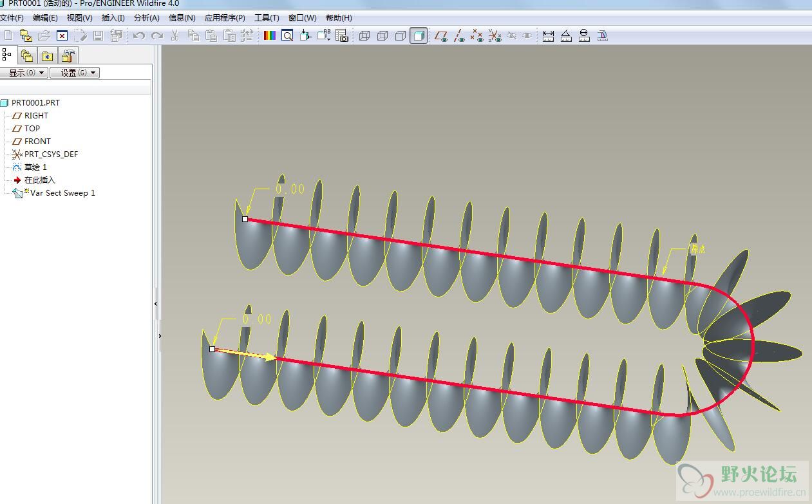The height and width of the screenshot is (504, 812).
Task: Select the Favorites navigator tab
Action: pos(47,55)
